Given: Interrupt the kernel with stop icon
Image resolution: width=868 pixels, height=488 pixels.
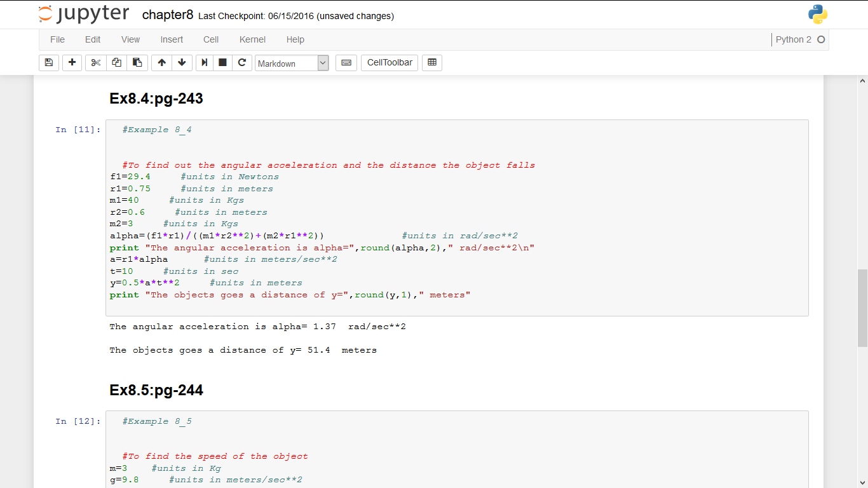Looking at the screenshot, I should point(222,63).
